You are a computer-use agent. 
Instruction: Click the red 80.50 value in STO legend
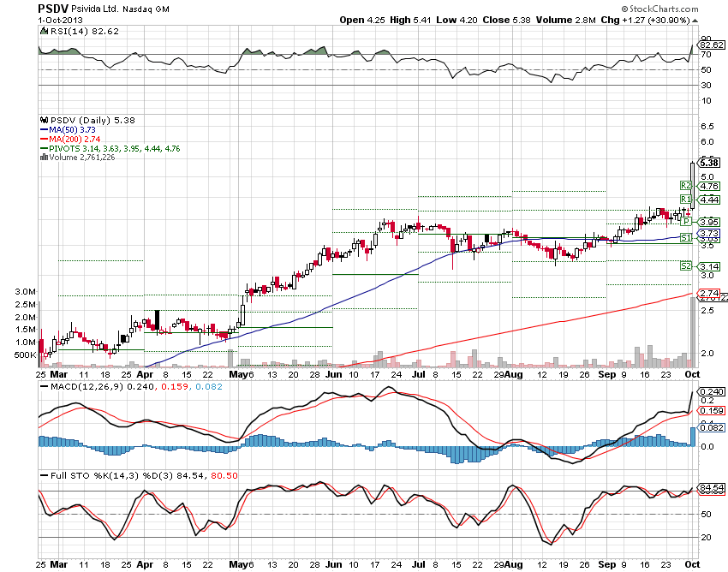[x=224, y=476]
